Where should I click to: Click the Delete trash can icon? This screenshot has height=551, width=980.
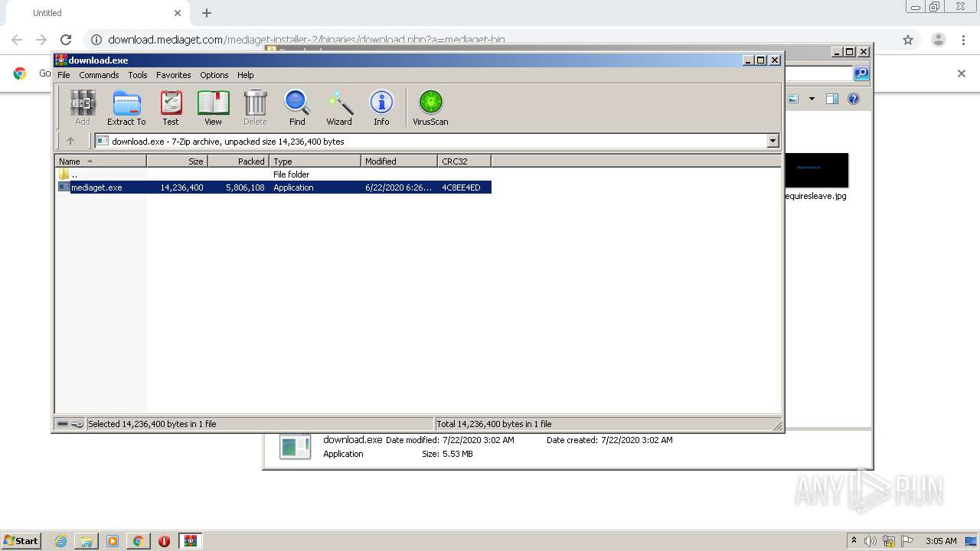[x=255, y=107]
